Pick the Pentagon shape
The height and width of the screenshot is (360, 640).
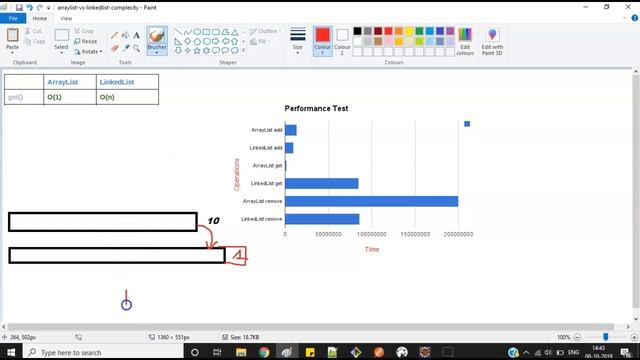point(197,41)
